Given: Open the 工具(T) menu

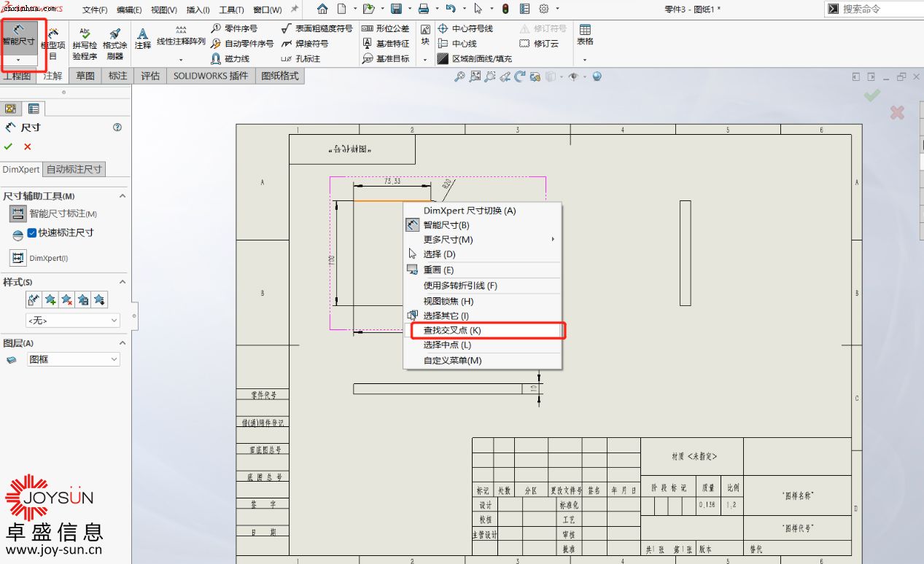Looking at the screenshot, I should pos(231,9).
